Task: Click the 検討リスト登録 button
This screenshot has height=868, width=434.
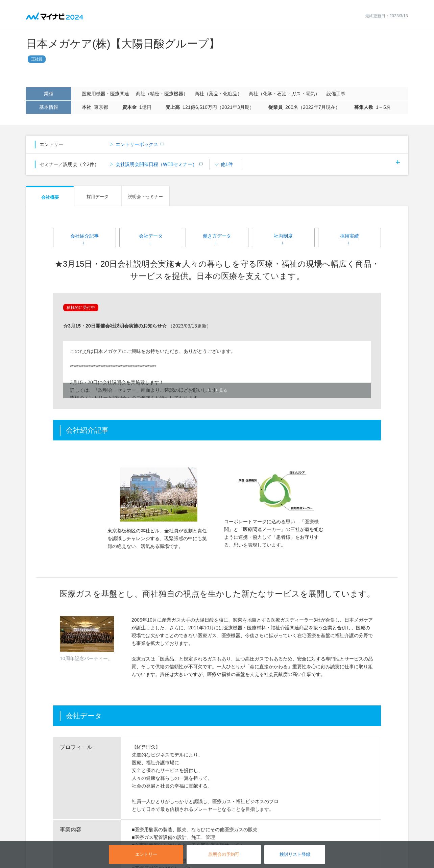Action: pos(295,854)
